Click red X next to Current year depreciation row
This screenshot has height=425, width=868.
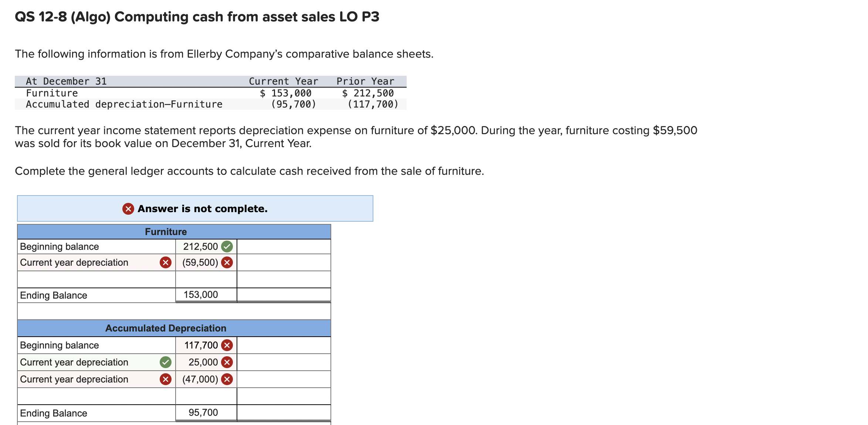pos(166,262)
